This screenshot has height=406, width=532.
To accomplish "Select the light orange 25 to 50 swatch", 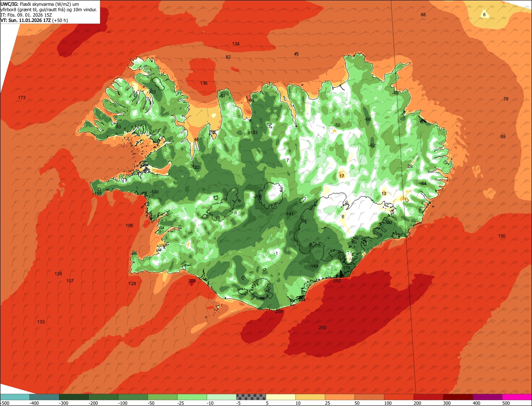I will click(x=340, y=397).
